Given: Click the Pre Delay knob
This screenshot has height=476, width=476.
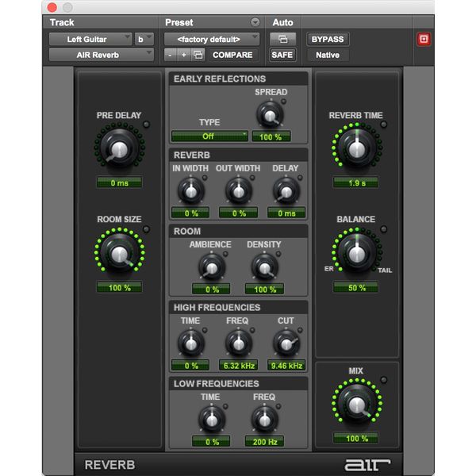Looking at the screenshot, I should click(120, 149).
